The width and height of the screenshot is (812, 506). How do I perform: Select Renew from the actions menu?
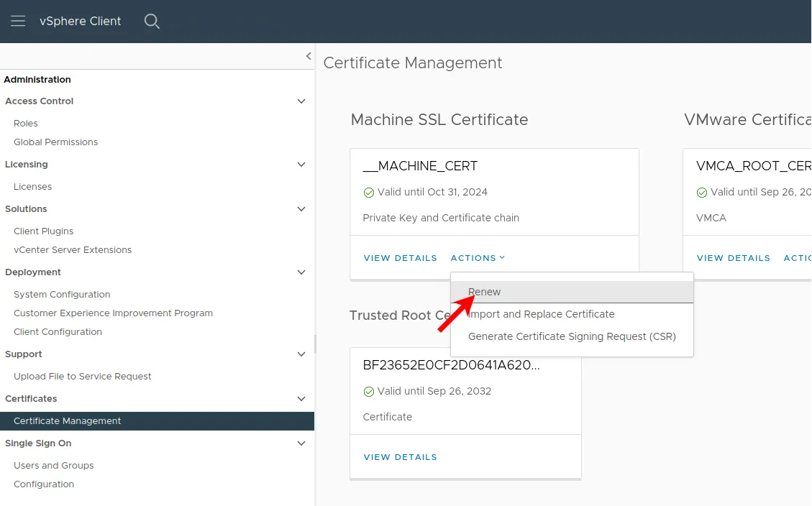coord(484,292)
